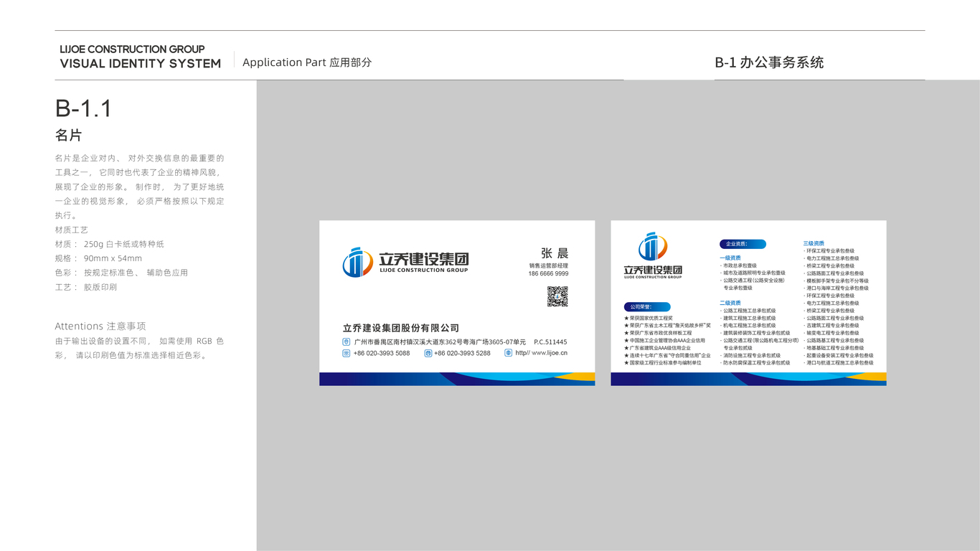The image size is (980, 551).
Task: Click mobile number '186 6666 9999'
Action: (548, 274)
